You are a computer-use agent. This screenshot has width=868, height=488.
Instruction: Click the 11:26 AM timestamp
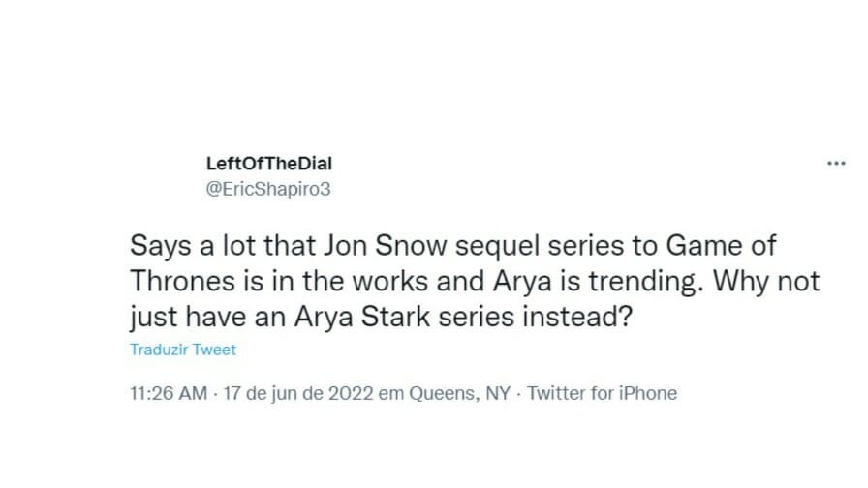pos(166,393)
